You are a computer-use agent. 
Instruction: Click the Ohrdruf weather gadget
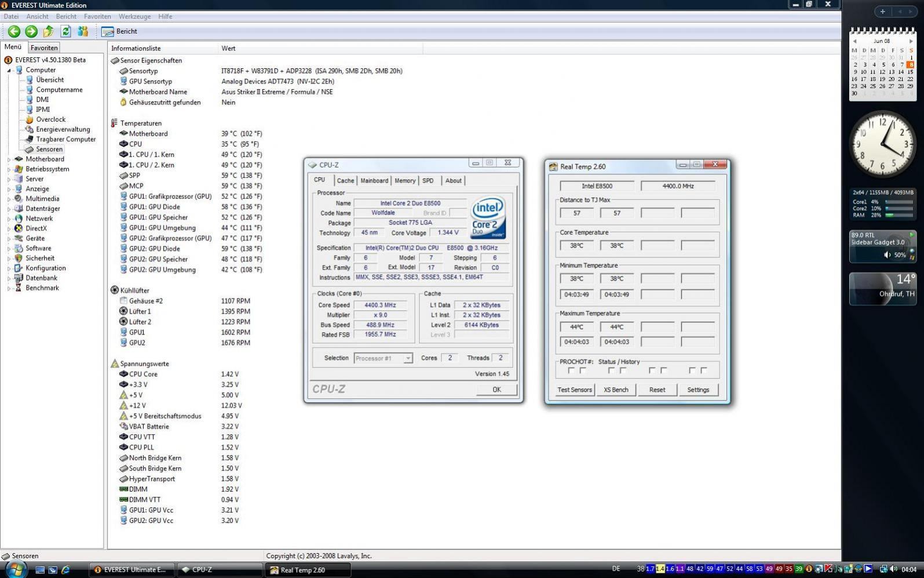coord(882,288)
